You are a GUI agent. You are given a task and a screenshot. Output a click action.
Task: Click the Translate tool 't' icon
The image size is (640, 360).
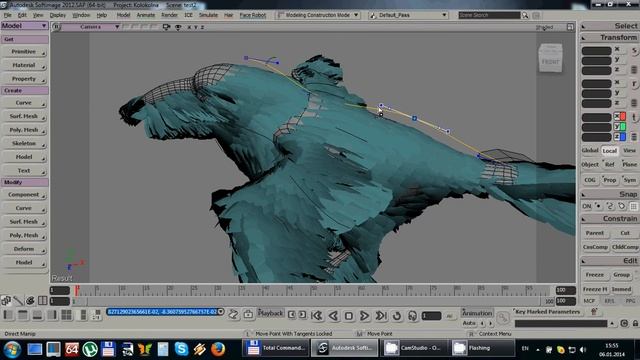(634, 118)
